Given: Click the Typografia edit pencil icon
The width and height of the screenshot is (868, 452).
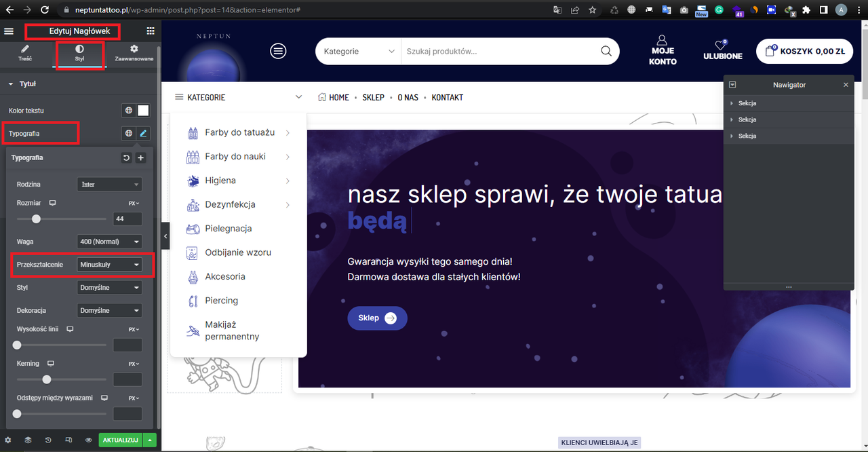Looking at the screenshot, I should (143, 134).
